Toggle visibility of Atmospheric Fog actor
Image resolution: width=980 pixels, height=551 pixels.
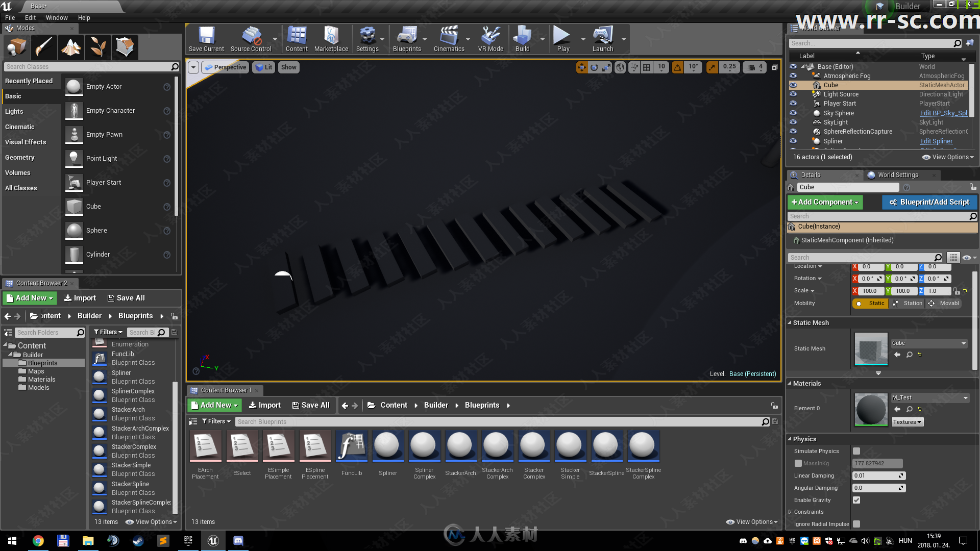point(793,76)
